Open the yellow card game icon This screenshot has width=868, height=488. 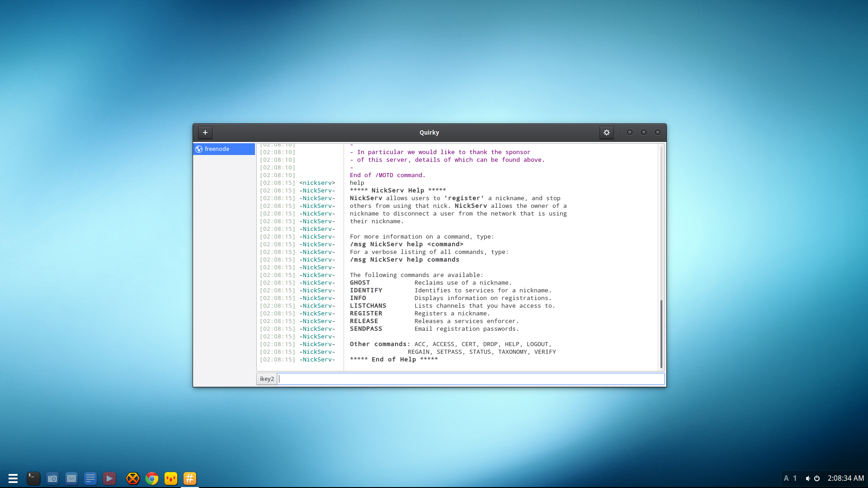171,479
